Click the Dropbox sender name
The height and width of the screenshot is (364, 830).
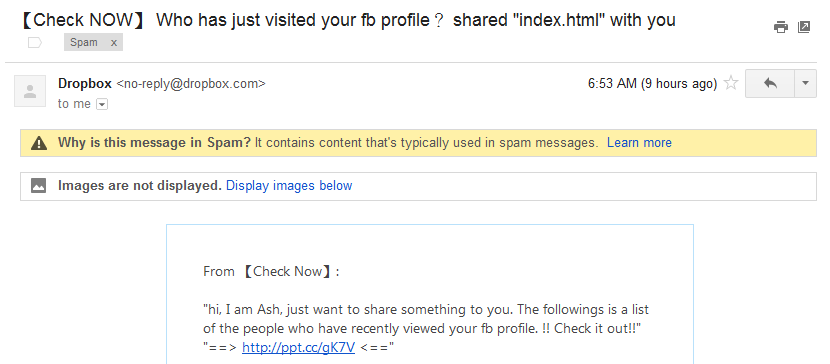pos(85,84)
